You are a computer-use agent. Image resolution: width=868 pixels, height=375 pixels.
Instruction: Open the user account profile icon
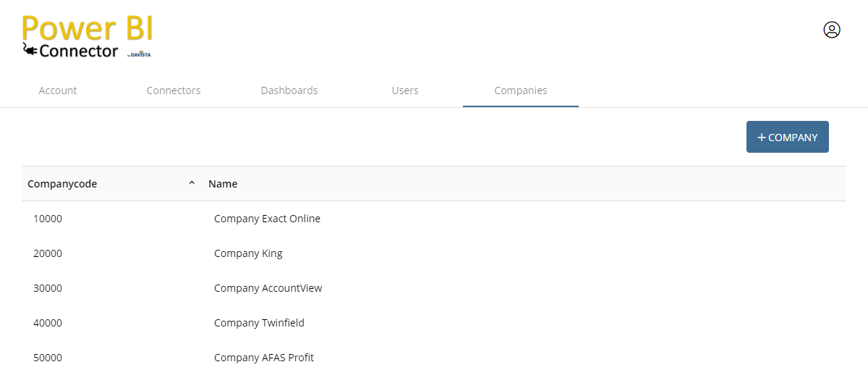(832, 30)
